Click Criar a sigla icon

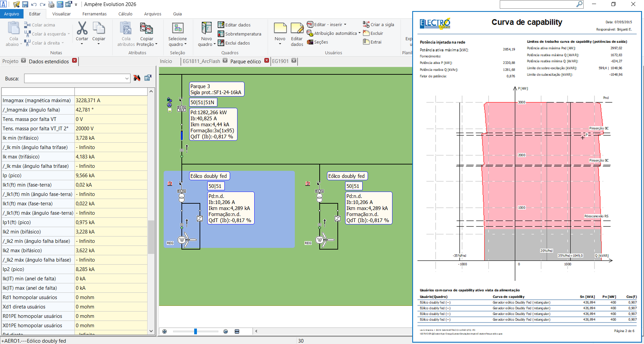pyautogui.click(x=366, y=24)
